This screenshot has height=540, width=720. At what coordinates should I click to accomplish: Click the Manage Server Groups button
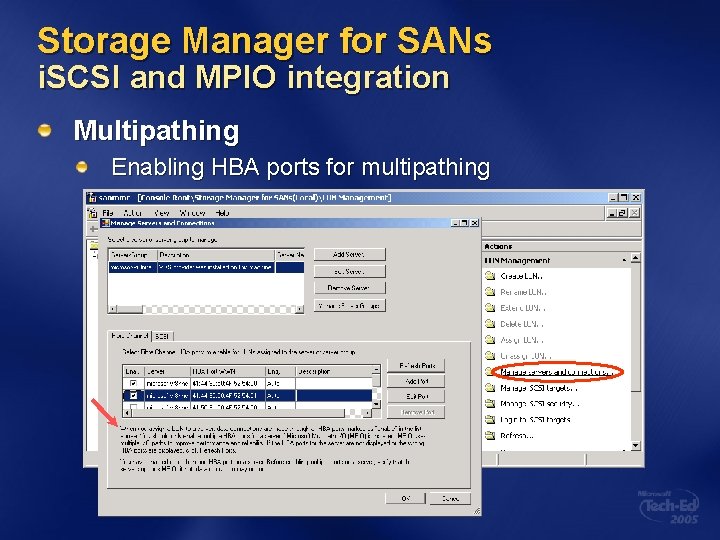349,305
